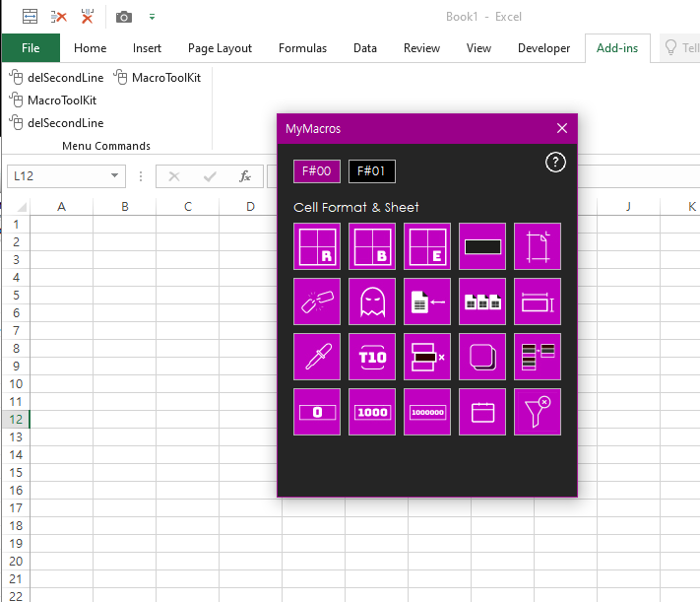Switch to the Home tab
Image resolution: width=700 pixels, height=602 pixels.
[x=91, y=48]
